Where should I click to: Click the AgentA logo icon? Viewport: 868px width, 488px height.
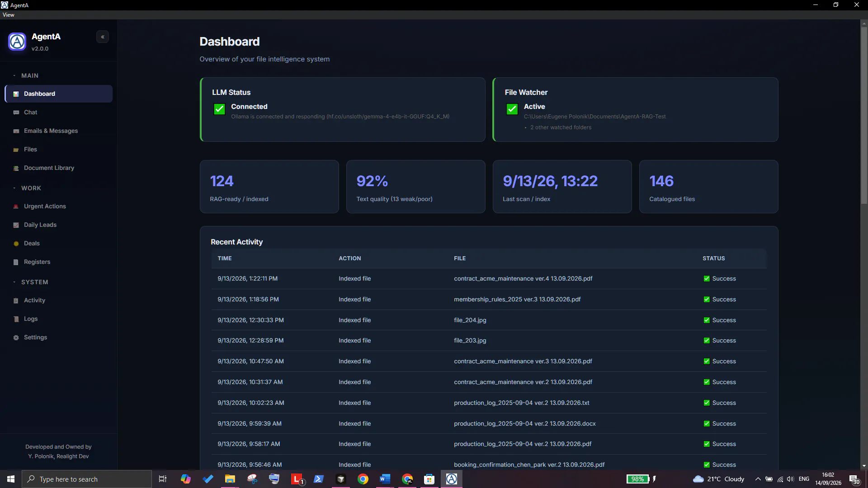coord(17,42)
